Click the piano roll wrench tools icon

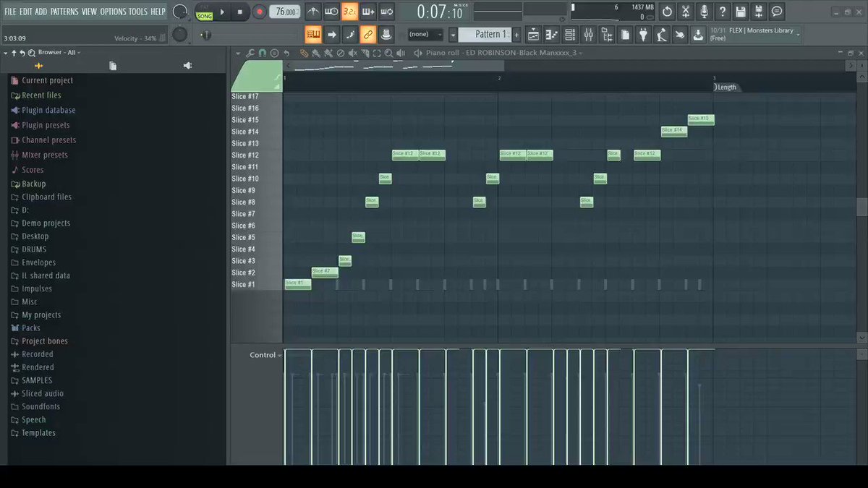(x=250, y=53)
